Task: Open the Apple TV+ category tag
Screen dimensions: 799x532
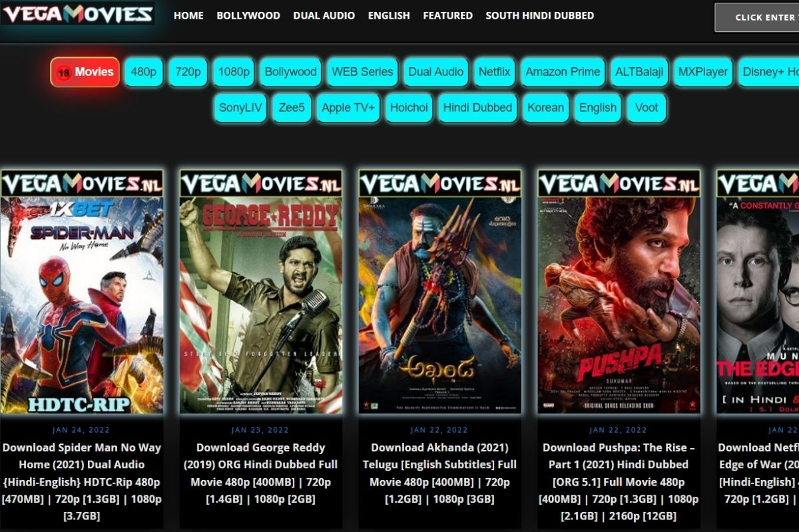Action: pos(348,107)
